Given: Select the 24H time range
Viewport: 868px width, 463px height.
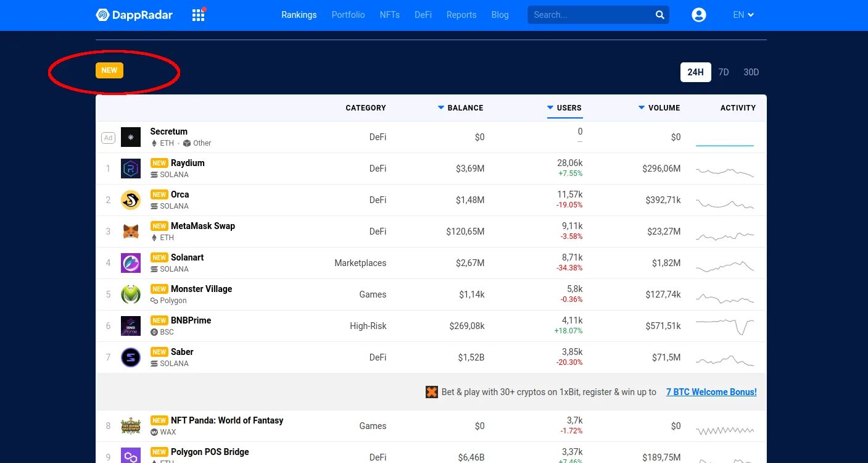Looking at the screenshot, I should [x=696, y=72].
